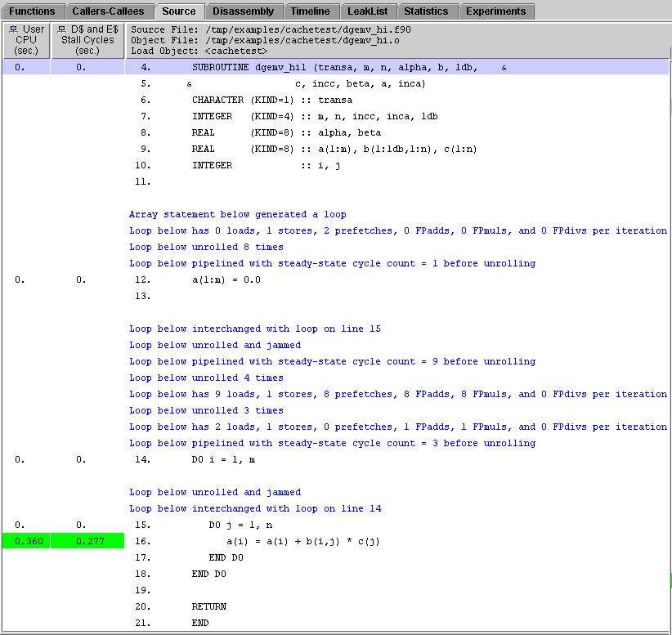The image size is (672, 635).
Task: Click the green 0.360 User CPU value
Action: click(27, 541)
